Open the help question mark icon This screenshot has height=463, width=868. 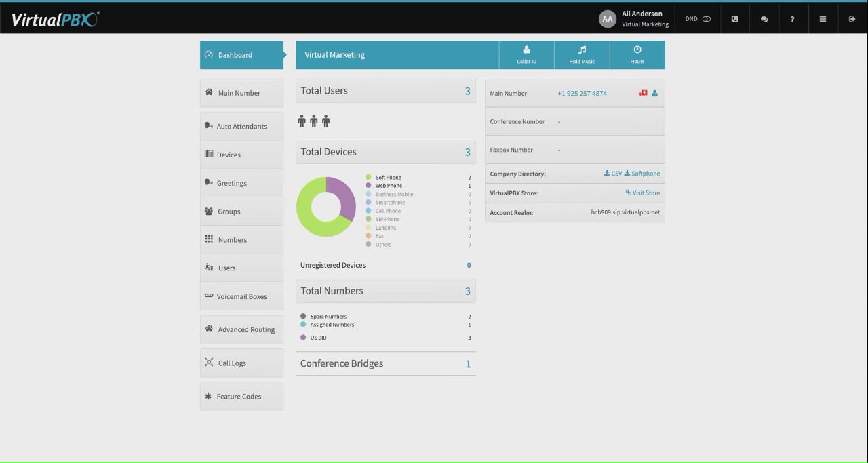pos(792,19)
